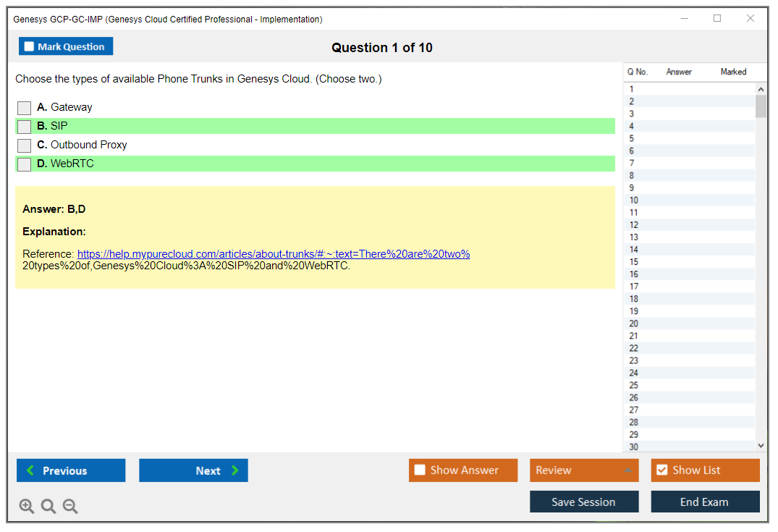Tick the Mark Question checkbox
Viewport: 778px width, 532px height.
pos(30,47)
